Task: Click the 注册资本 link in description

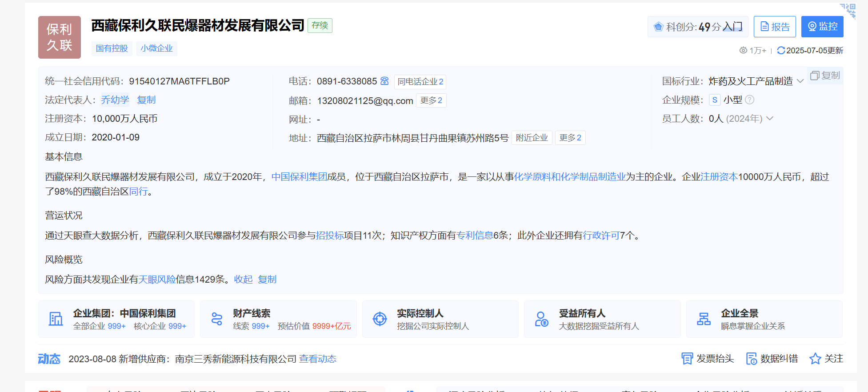Action: click(719, 177)
